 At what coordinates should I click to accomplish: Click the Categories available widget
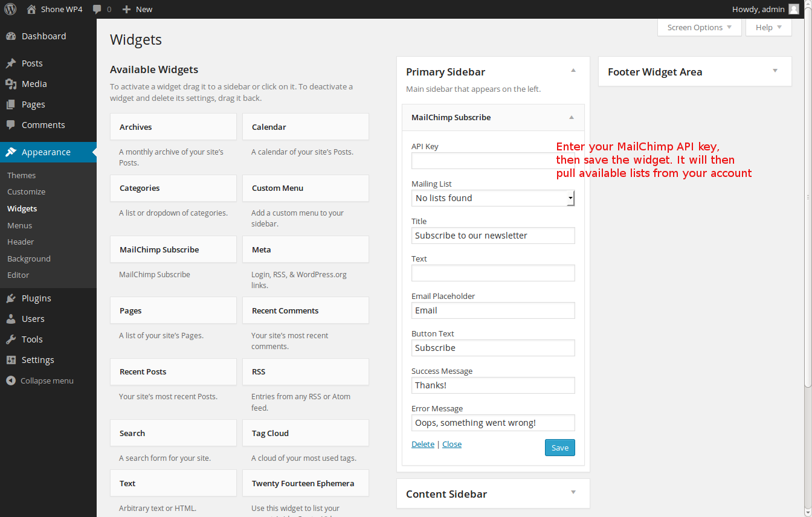173,188
